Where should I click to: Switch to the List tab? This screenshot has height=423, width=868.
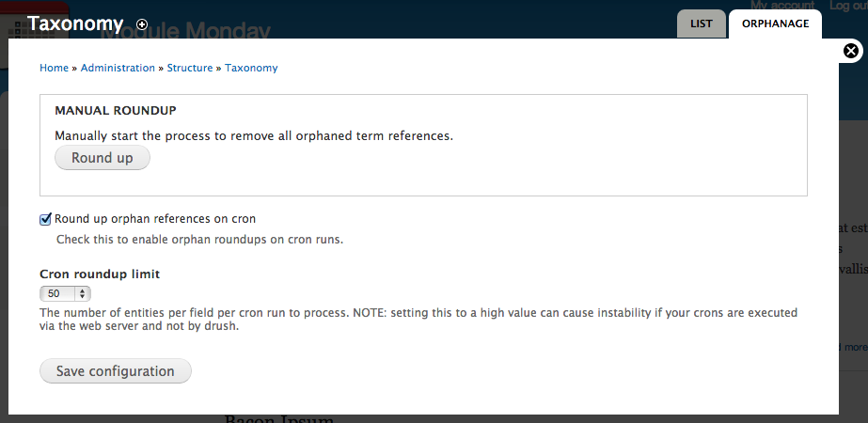click(x=701, y=23)
